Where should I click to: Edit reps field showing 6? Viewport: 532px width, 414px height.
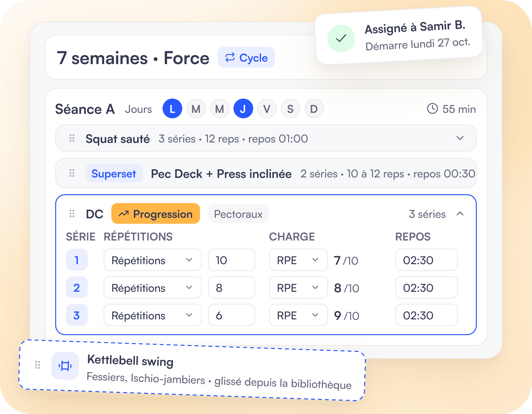pos(232,315)
